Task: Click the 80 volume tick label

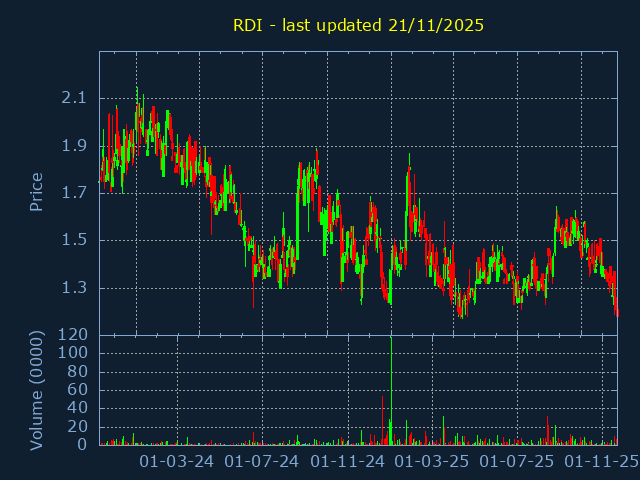Action: pos(76,372)
